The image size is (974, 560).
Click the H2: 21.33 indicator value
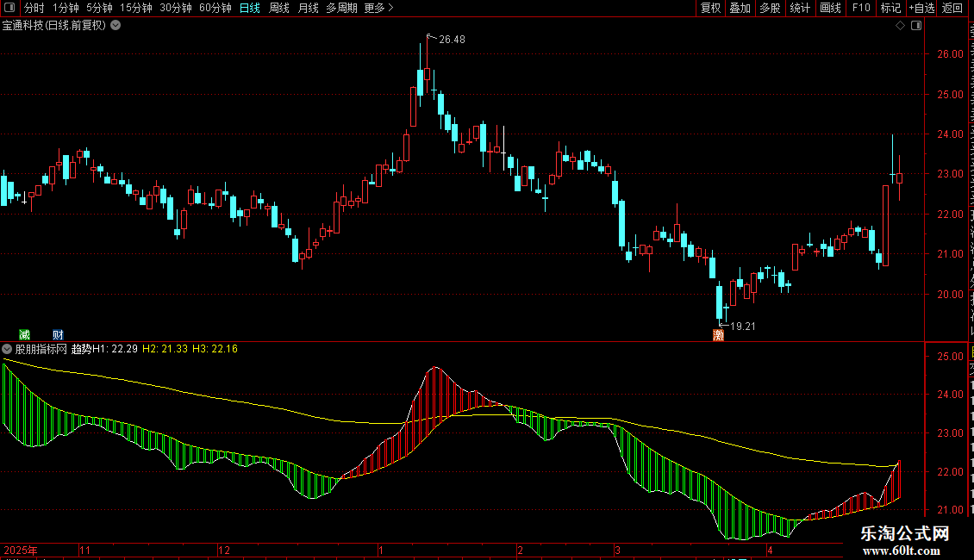[x=165, y=349]
